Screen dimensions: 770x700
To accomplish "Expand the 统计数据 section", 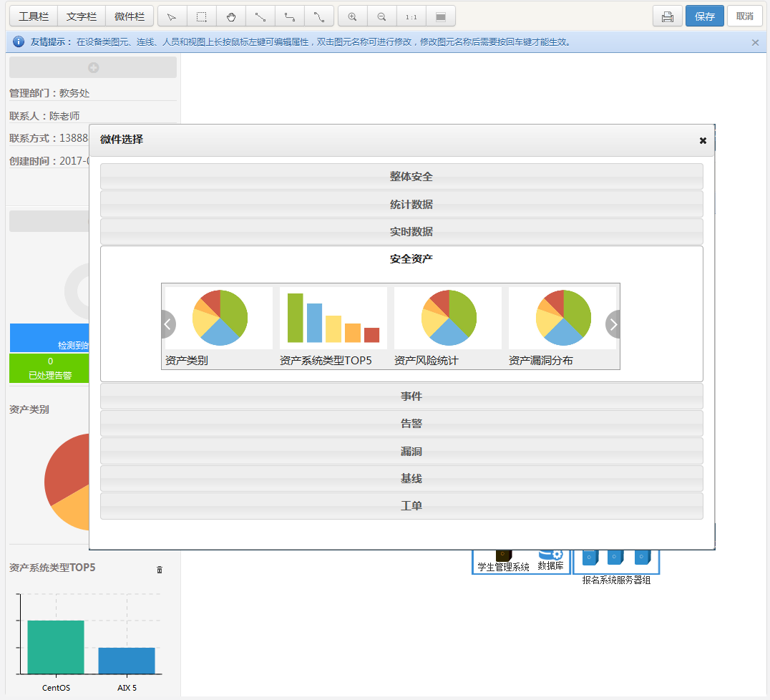I will pyautogui.click(x=401, y=205).
